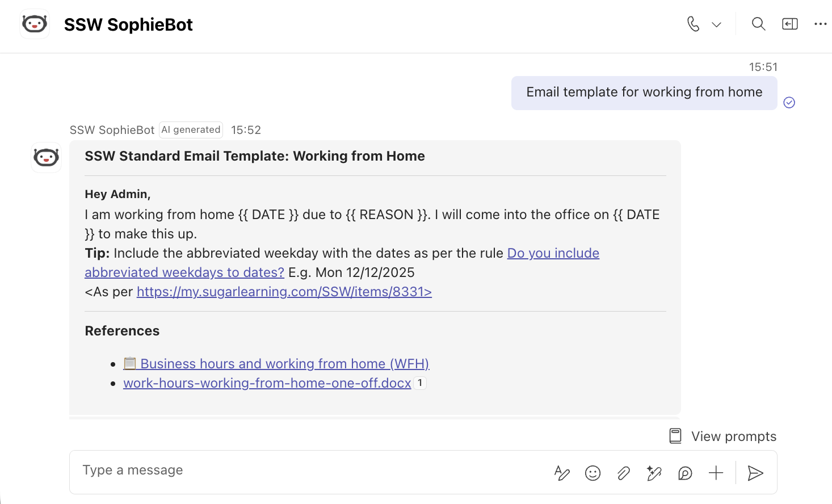The image size is (832, 504).
Task: Click the View prompts button
Action: tap(722, 436)
